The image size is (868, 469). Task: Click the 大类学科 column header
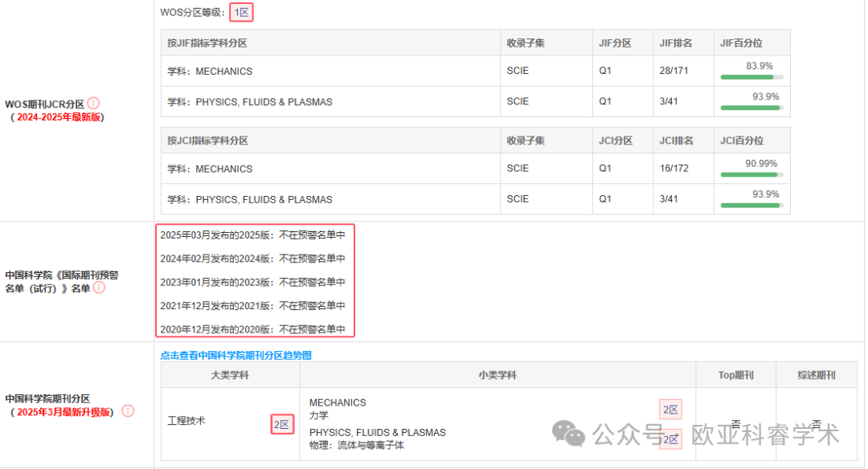pyautogui.click(x=230, y=375)
